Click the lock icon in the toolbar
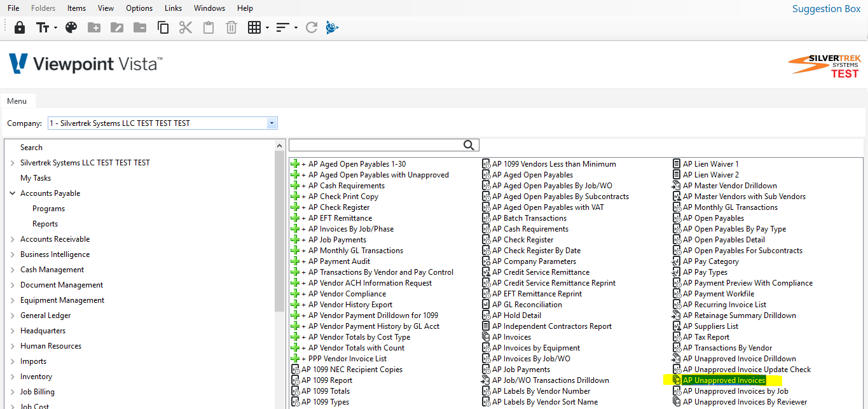Image resolution: width=868 pixels, height=409 pixels. (20, 27)
